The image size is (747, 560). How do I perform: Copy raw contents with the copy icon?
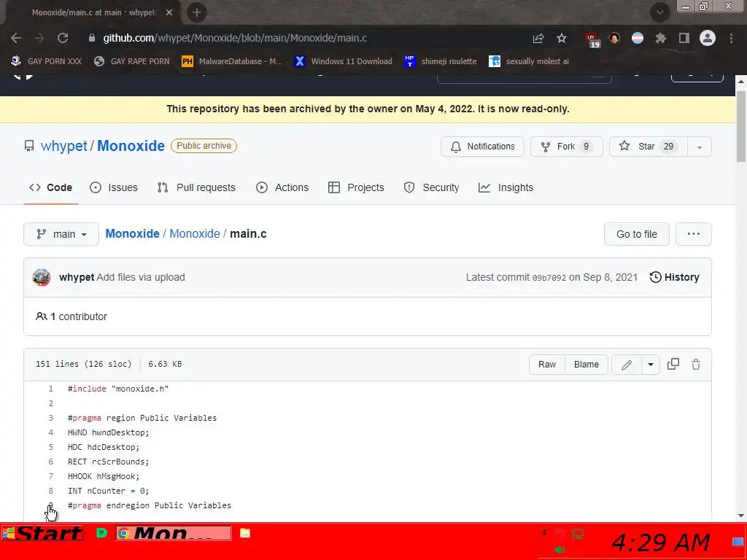[673, 365]
